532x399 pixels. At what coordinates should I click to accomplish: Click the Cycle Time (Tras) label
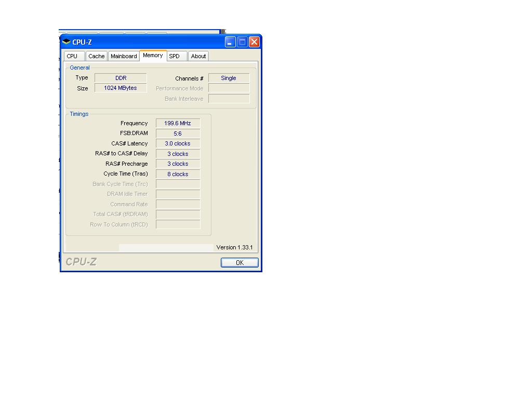[126, 174]
